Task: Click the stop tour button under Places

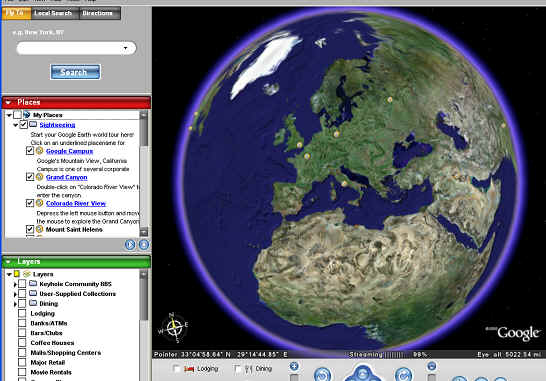Action: coord(144,245)
